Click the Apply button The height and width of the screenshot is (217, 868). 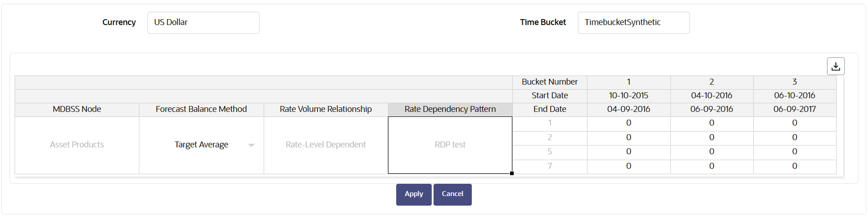click(x=414, y=194)
